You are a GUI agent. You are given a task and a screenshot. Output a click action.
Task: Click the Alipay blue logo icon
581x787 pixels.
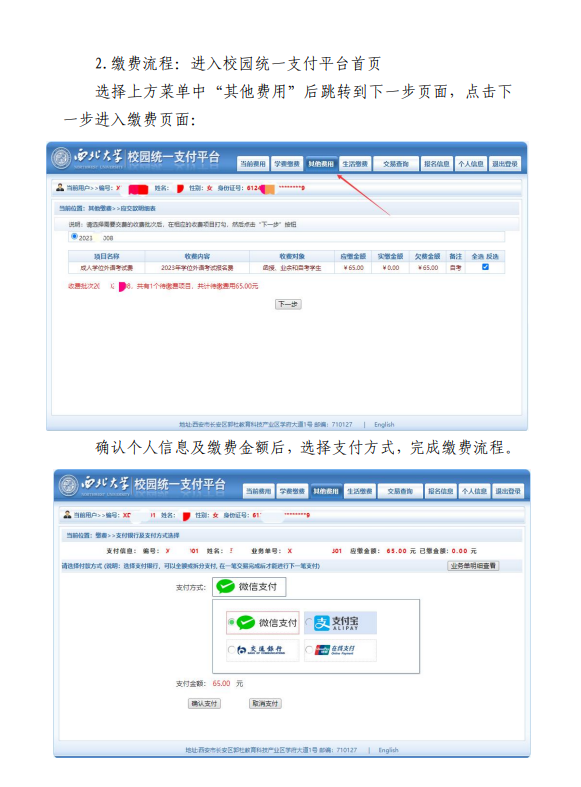point(322,623)
